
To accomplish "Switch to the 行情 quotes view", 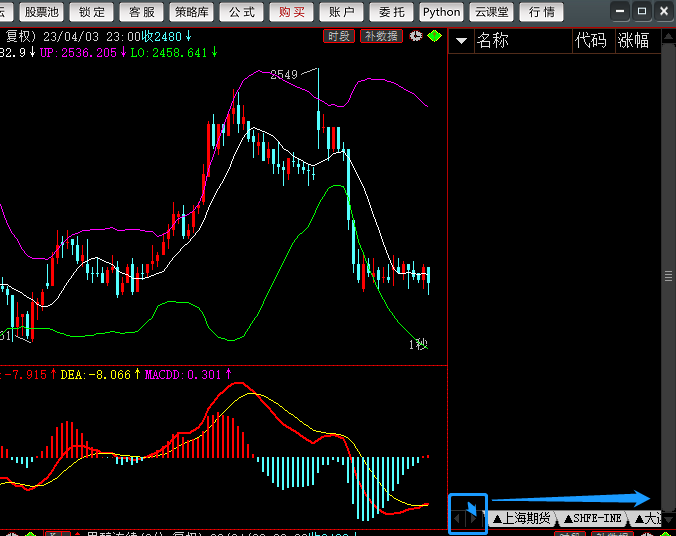I will 541,12.
